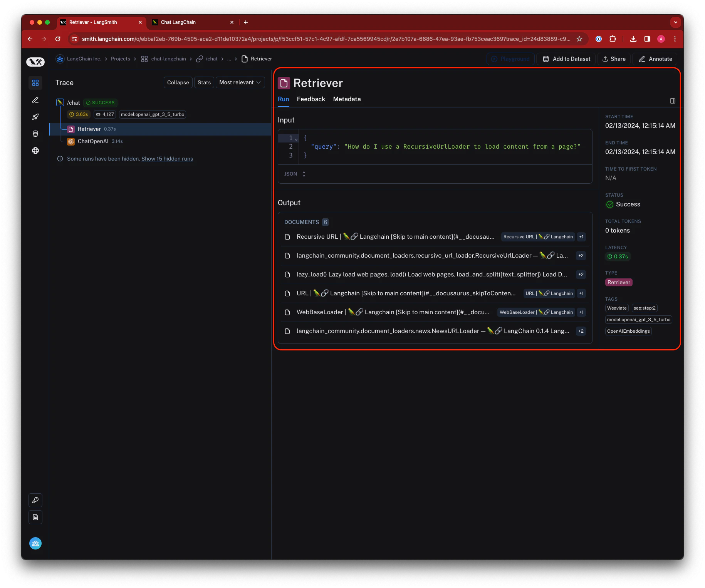The width and height of the screenshot is (705, 588).
Task: Select the Retriever run in trace
Action: pyautogui.click(x=160, y=129)
